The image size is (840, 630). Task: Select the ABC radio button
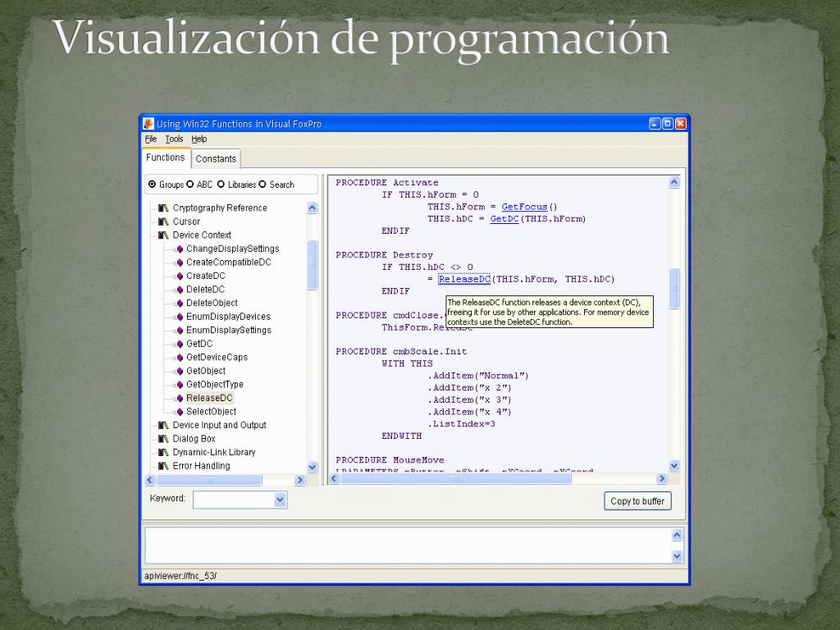[189, 185]
